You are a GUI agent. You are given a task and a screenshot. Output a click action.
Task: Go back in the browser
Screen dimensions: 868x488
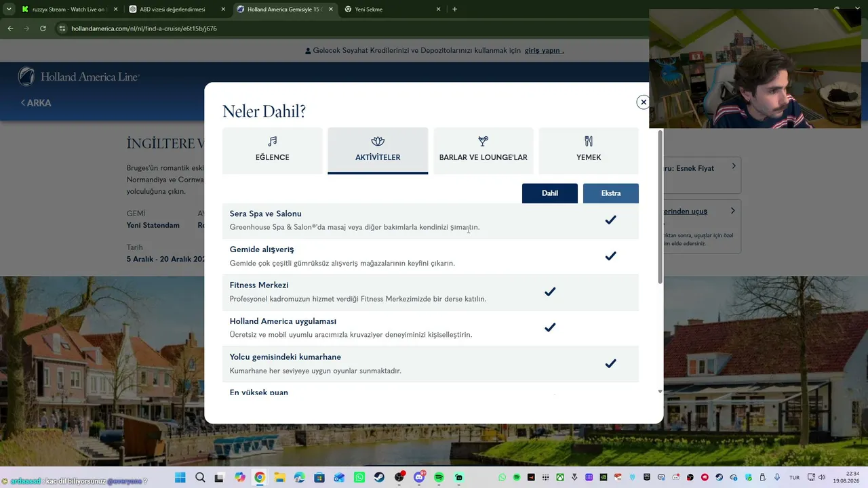pos(10,28)
